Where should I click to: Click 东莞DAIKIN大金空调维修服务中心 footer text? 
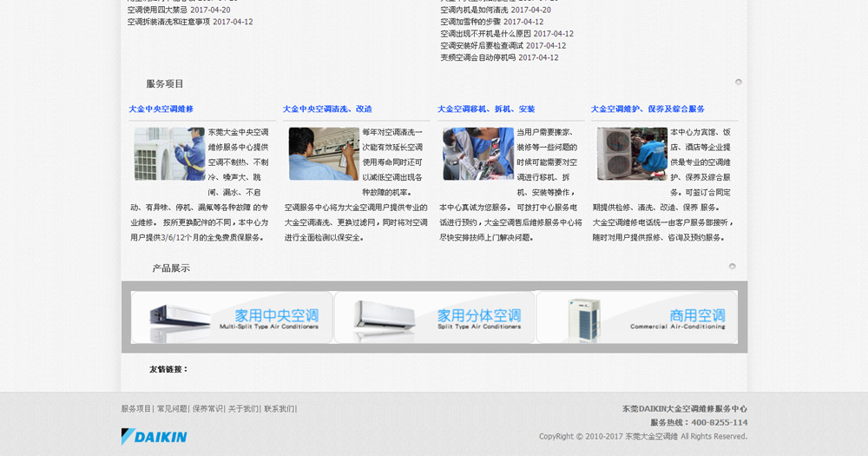[685, 409]
